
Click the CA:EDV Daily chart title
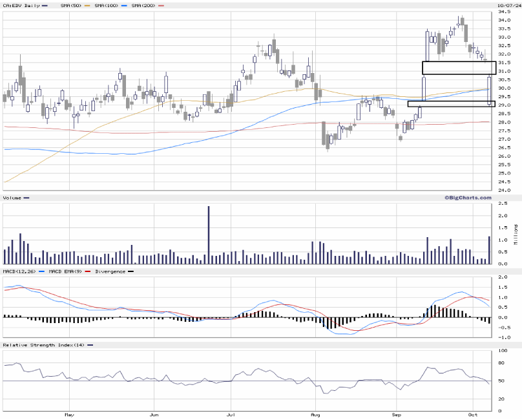(21, 5)
